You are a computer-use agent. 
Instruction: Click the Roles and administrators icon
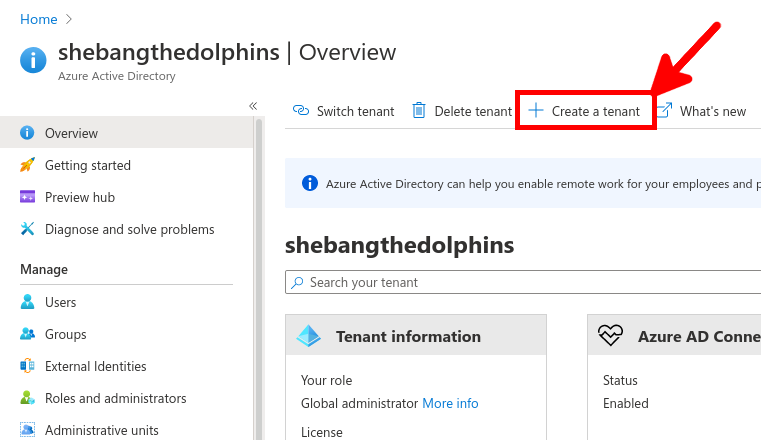(x=27, y=398)
